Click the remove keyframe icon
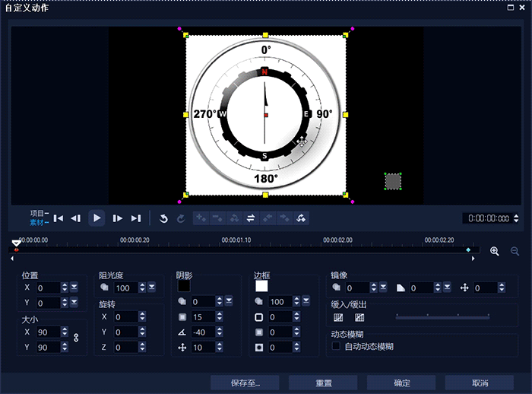The image size is (532, 394). pyautogui.click(x=217, y=218)
